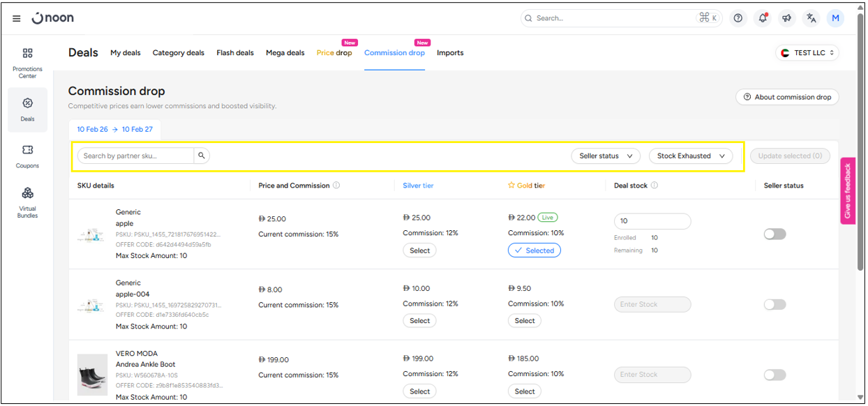Open Coupons from the sidebar
This screenshot has width=868, height=406.
(x=27, y=156)
